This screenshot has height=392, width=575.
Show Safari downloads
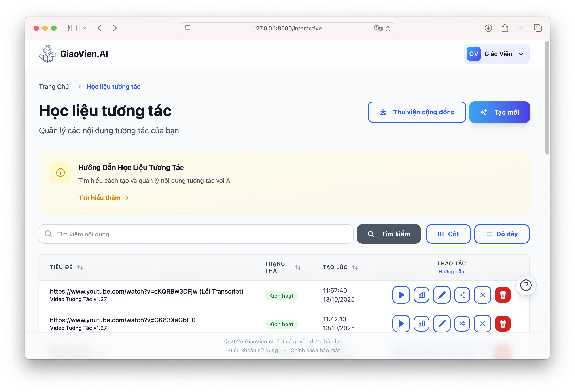point(488,28)
